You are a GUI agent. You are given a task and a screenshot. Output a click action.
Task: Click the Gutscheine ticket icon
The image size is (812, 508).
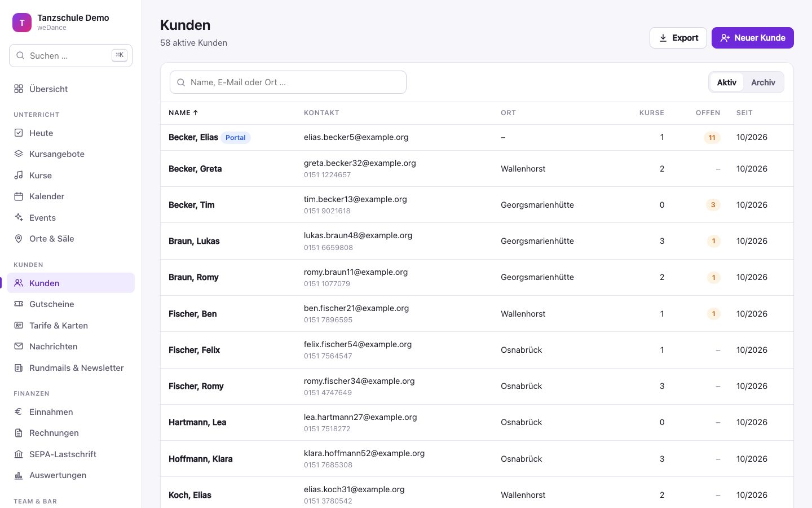[19, 304]
